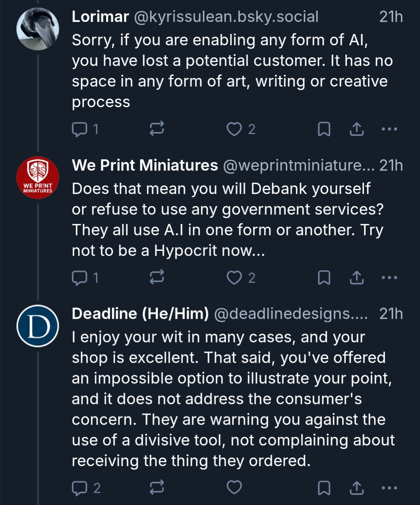Open more options on Deadline's post
The image size is (420, 505).
click(x=389, y=488)
